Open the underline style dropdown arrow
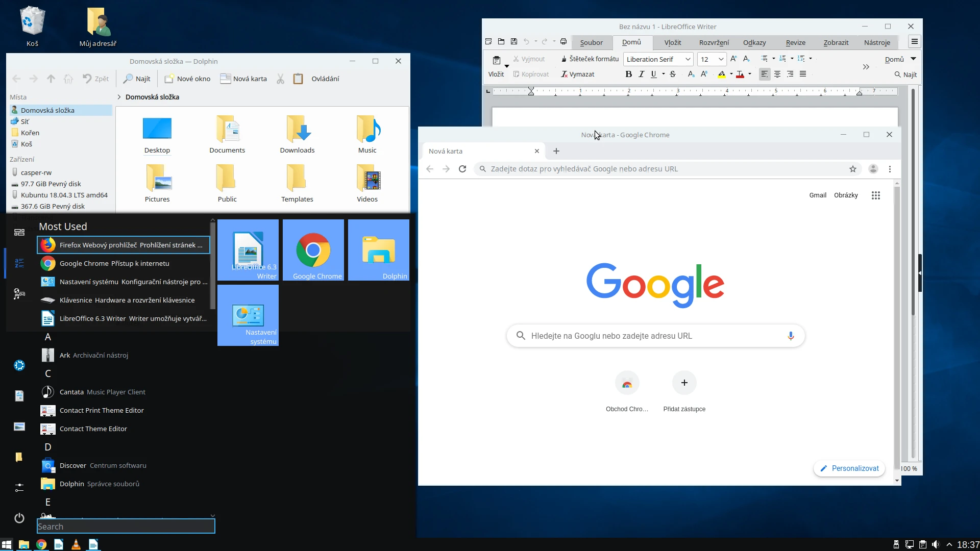980x551 pixels. (x=663, y=74)
